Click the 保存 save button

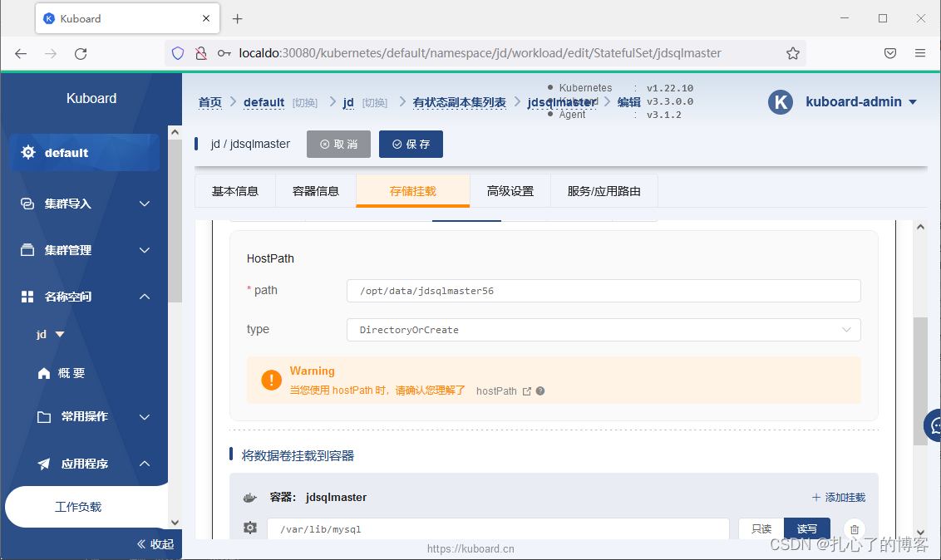pos(411,144)
